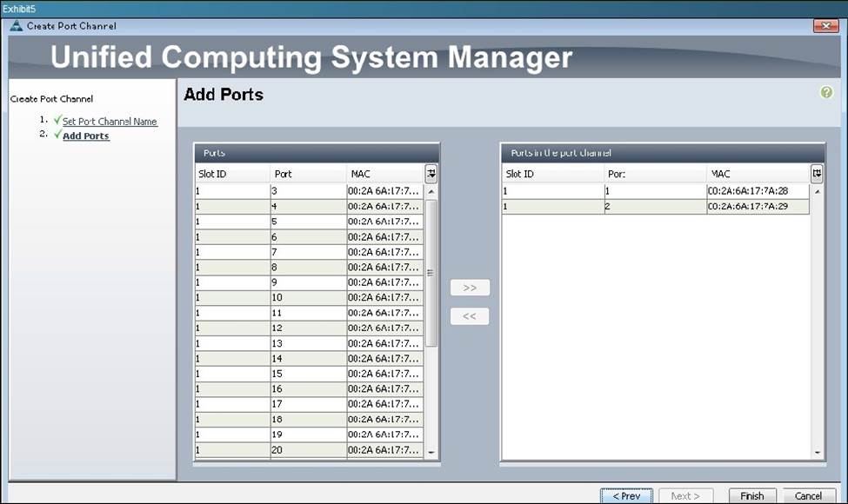Select port 3 in the Ports list
Image resolution: width=848 pixels, height=504 pixels.
tap(310, 190)
